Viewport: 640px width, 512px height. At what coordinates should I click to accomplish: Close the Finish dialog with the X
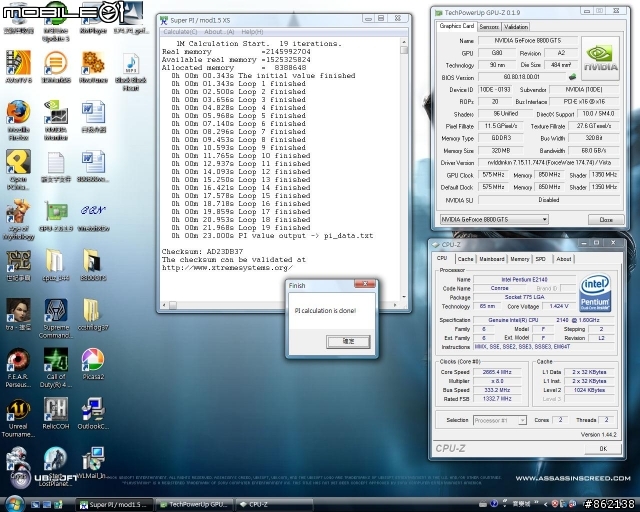[x=365, y=284]
